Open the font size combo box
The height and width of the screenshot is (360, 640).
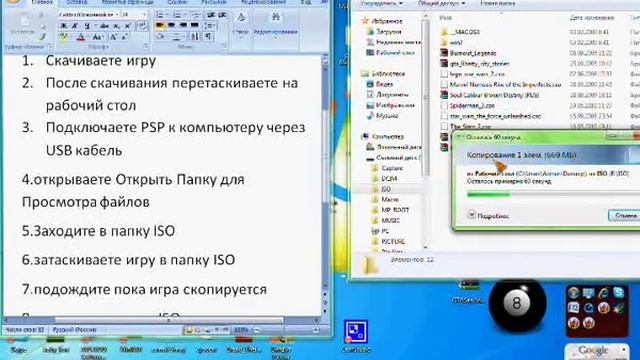(133, 15)
